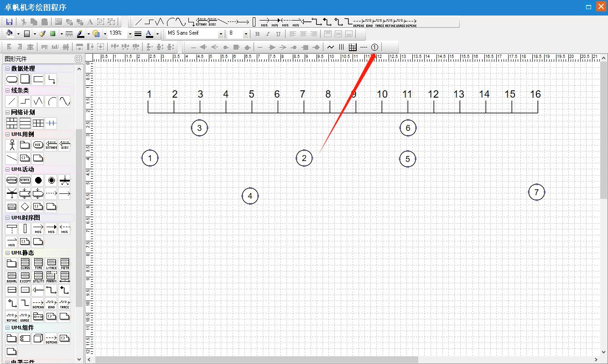The image size is (608, 364).
Task: Pick the arc shape in 线条类 palette
Action: coord(52,101)
